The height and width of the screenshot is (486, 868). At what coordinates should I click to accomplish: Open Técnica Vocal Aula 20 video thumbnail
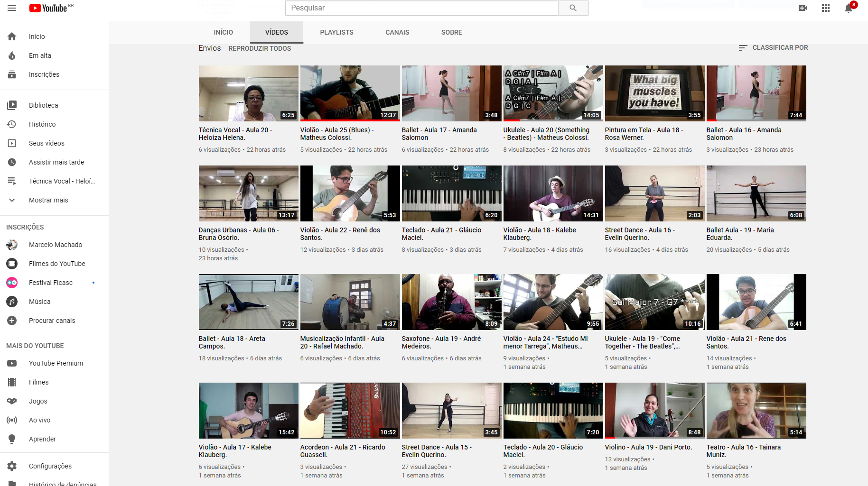tap(248, 93)
